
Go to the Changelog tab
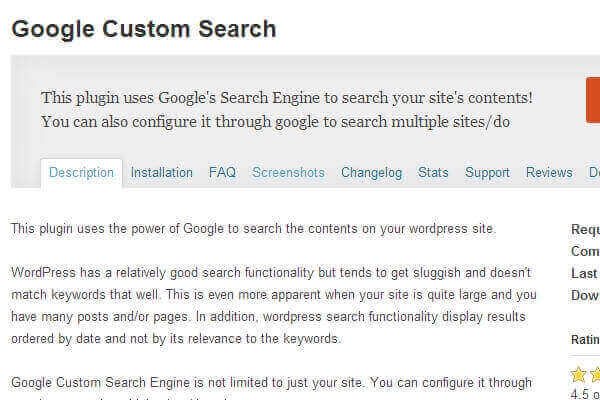371,172
